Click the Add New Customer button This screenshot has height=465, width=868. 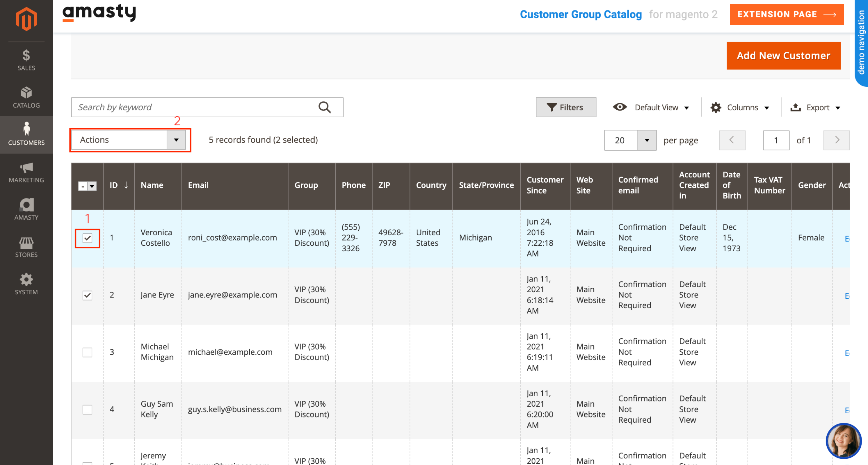pyautogui.click(x=783, y=55)
